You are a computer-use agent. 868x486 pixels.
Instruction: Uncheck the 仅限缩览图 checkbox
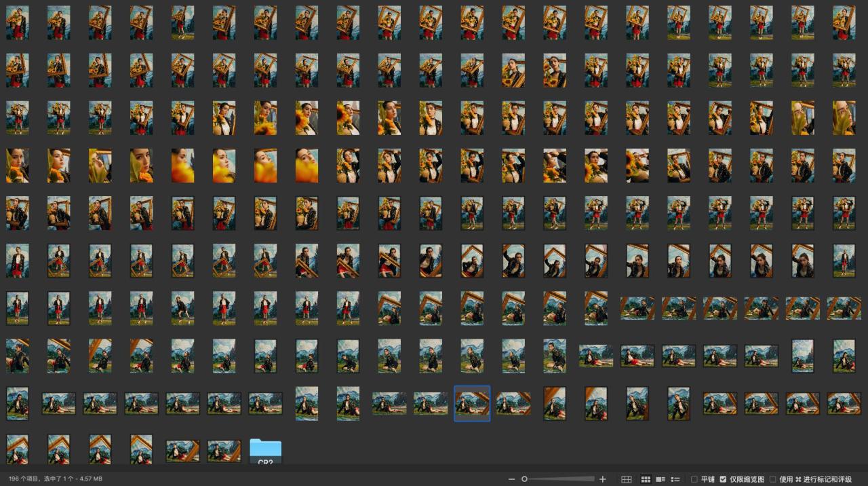tap(723, 479)
